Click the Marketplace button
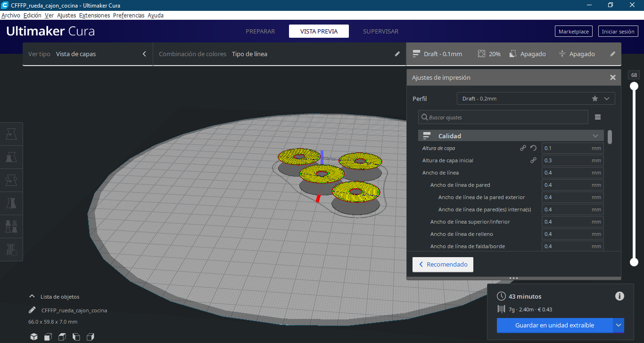The height and width of the screenshot is (343, 644). coord(574,32)
